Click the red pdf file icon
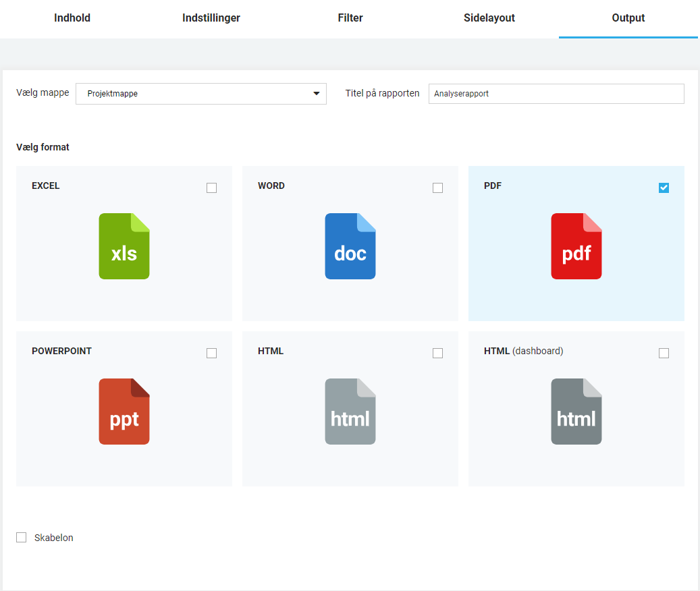Image resolution: width=700 pixels, height=591 pixels. click(x=576, y=246)
